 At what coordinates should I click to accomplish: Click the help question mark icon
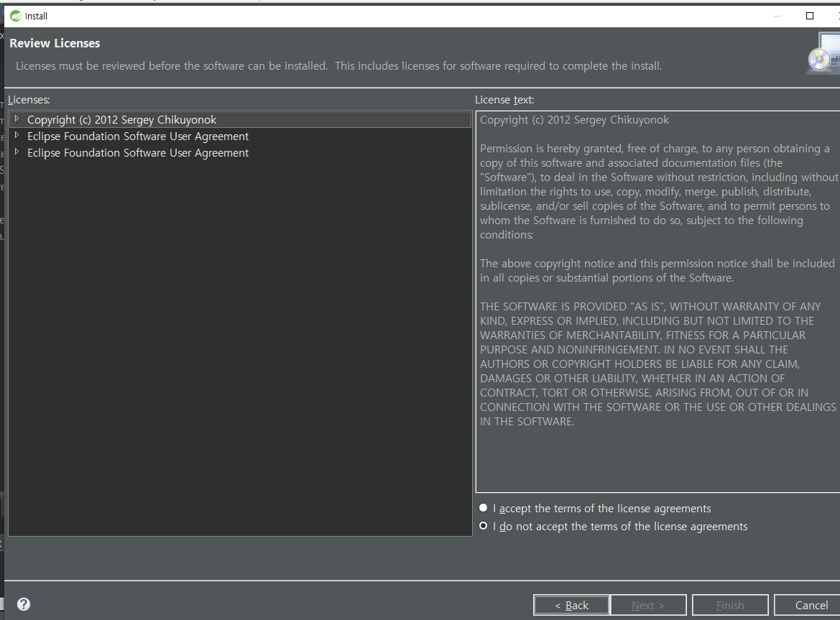coord(24,604)
